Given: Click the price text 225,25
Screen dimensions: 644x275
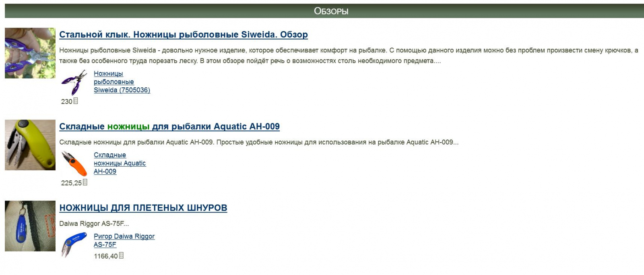Looking at the screenshot, I should click(x=71, y=183).
